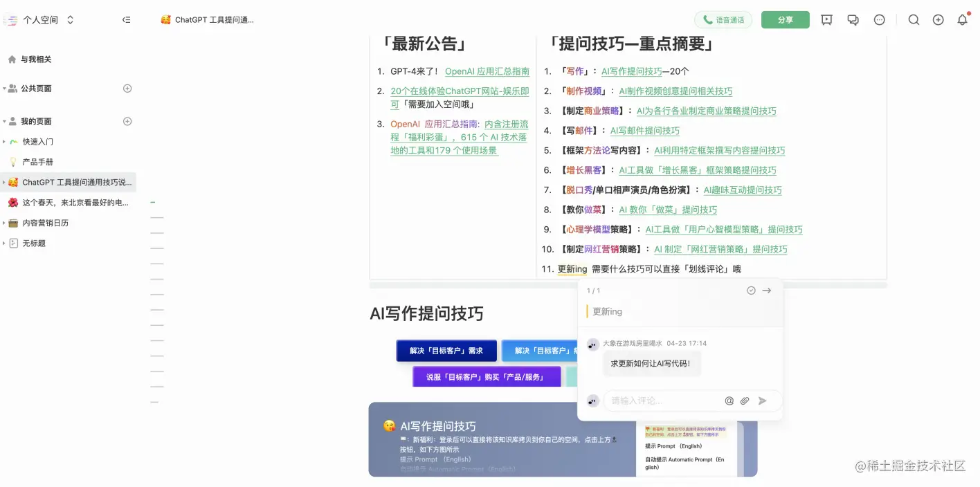Open AI利用特定框架撰写内容提问技巧 link
The width and height of the screenshot is (980, 487).
(x=720, y=151)
